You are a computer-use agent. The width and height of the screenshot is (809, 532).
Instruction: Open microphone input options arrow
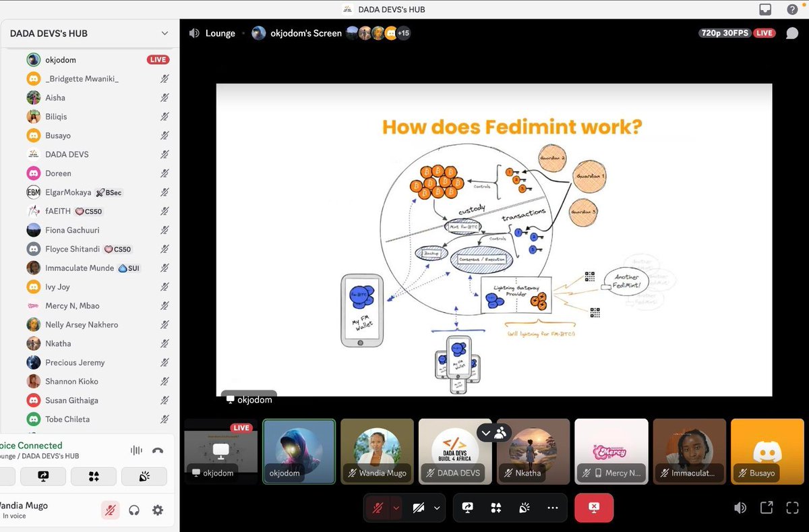396,508
